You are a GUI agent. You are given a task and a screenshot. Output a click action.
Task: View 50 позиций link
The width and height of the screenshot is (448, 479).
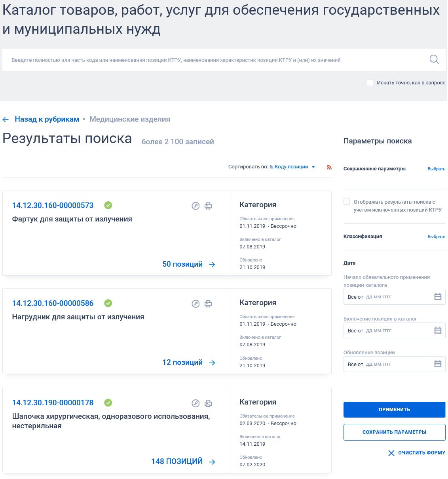tap(182, 264)
